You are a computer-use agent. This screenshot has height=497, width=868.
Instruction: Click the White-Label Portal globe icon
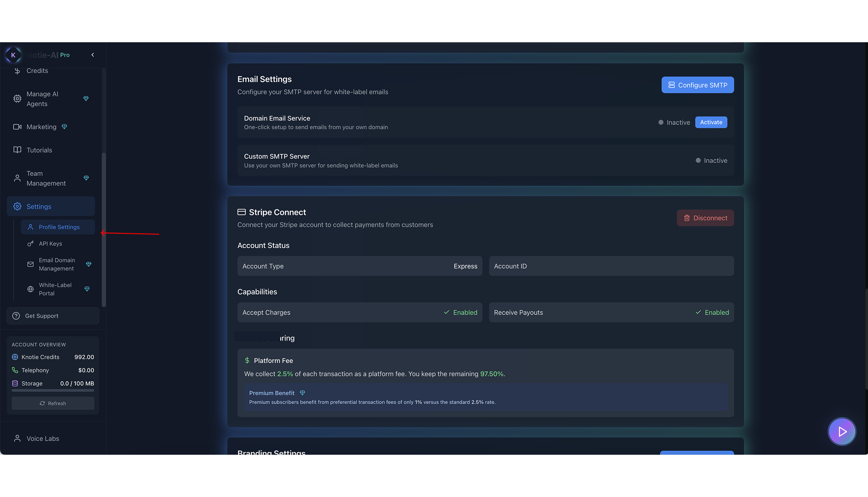pyautogui.click(x=30, y=289)
